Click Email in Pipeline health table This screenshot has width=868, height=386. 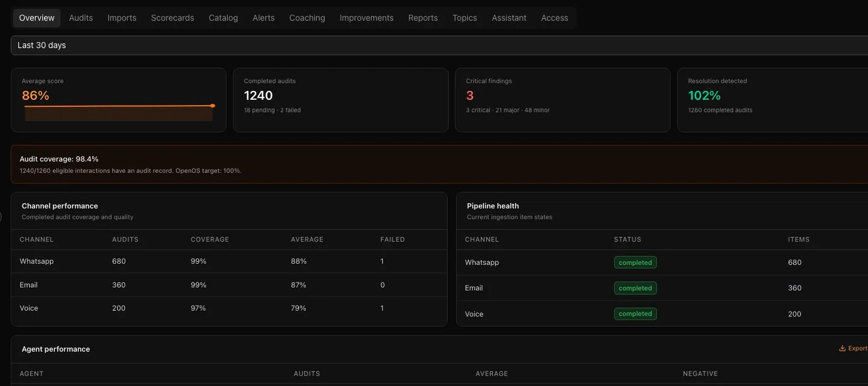pos(474,288)
